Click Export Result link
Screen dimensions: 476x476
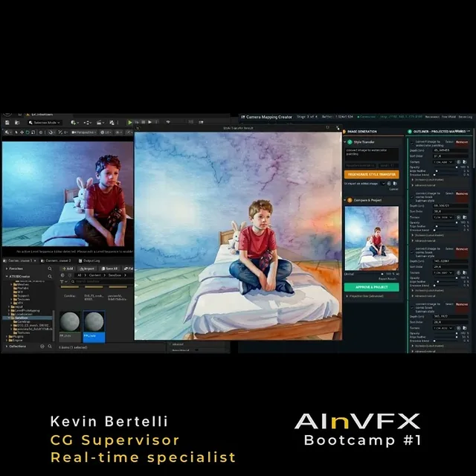coord(387,279)
